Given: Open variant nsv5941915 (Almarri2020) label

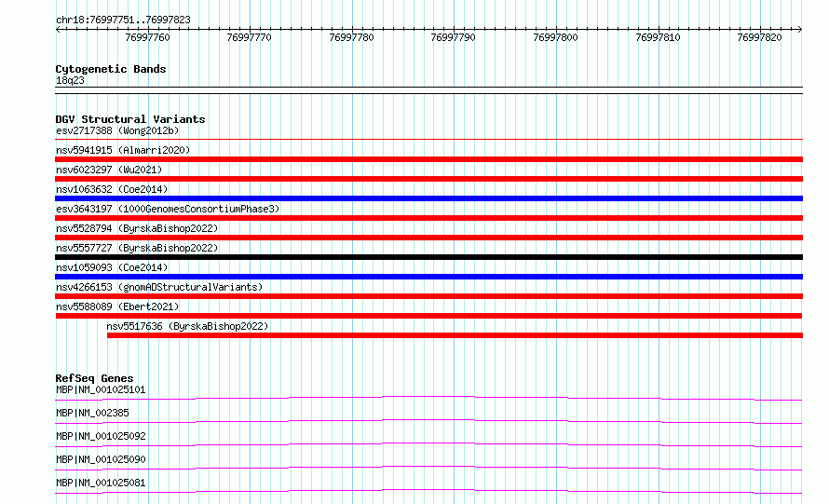Looking at the screenshot, I should click(123, 150).
